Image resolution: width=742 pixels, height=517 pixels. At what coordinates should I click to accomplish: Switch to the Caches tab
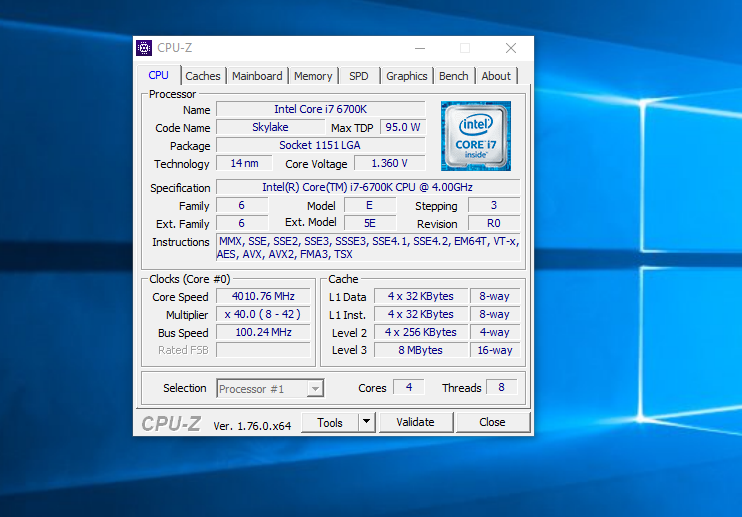203,76
